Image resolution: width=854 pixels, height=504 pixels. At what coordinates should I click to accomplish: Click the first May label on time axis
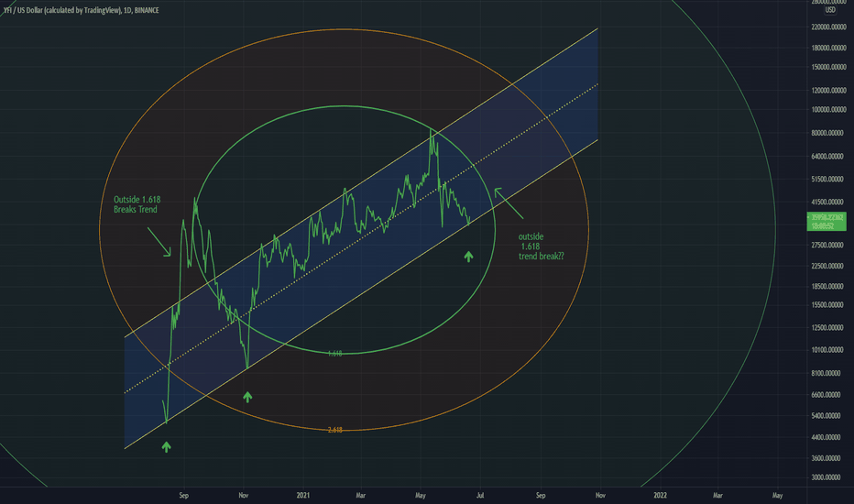pyautogui.click(x=420, y=495)
